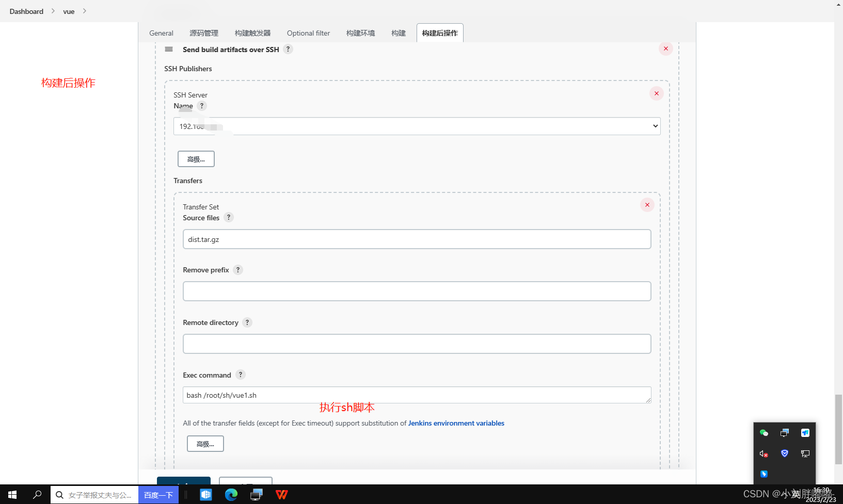843x504 pixels.
Task: Select the Source files input containing dist.tar.gz
Action: click(417, 239)
